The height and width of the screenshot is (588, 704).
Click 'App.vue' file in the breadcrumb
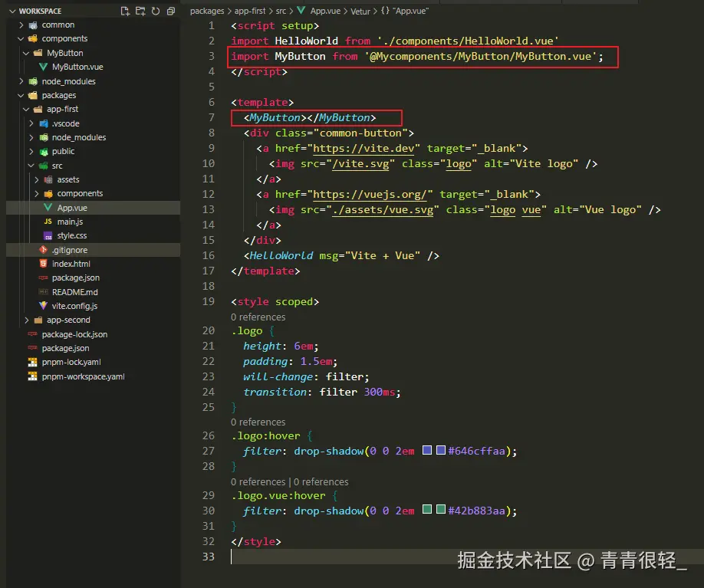(325, 11)
